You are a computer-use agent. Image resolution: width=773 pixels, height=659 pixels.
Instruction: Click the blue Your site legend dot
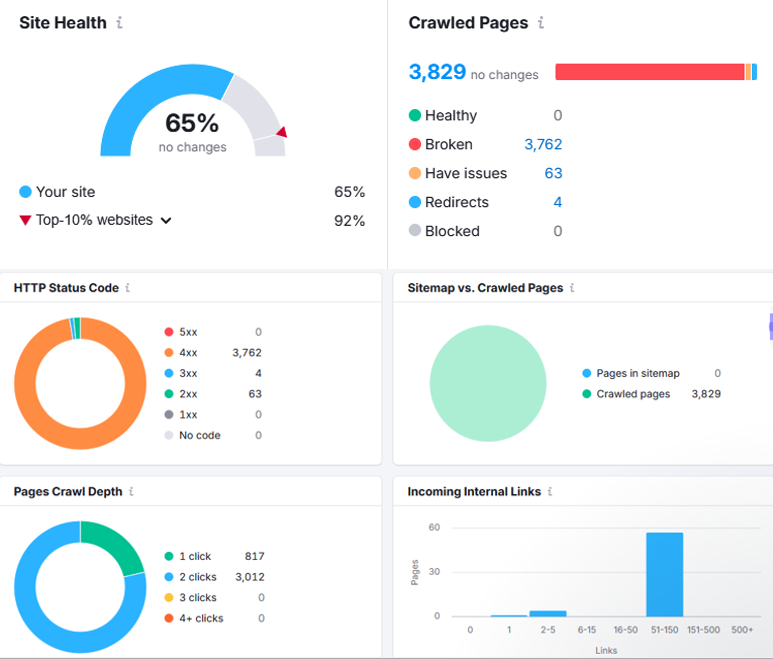tap(25, 192)
